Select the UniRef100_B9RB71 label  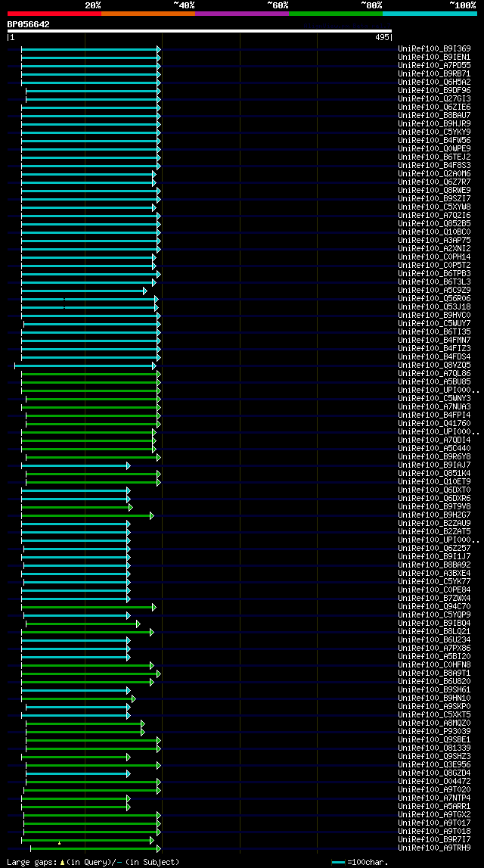tap(434, 73)
